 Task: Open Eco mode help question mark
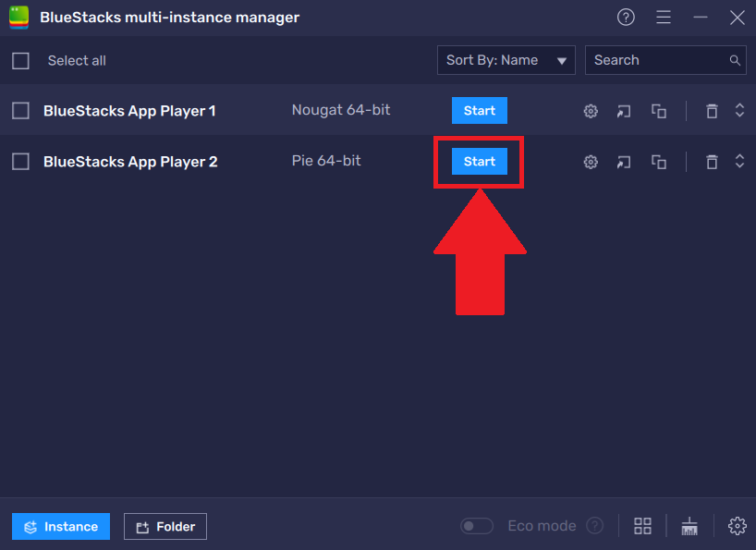[x=595, y=526]
